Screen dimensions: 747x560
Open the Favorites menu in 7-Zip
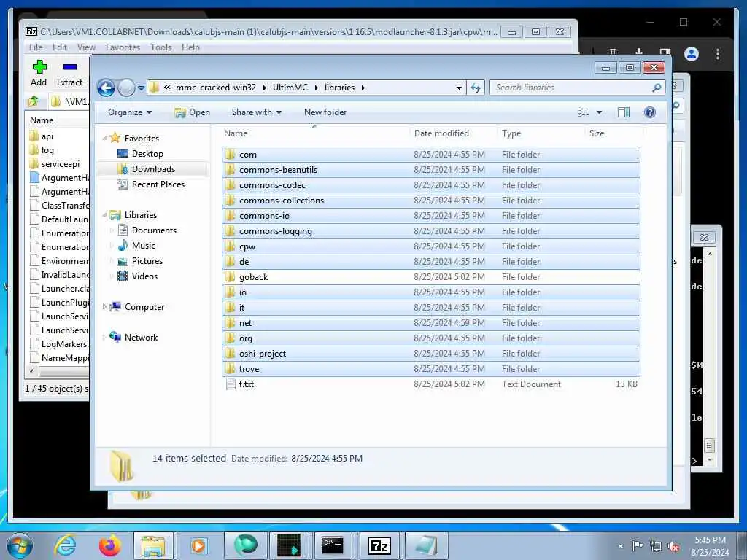pos(123,47)
